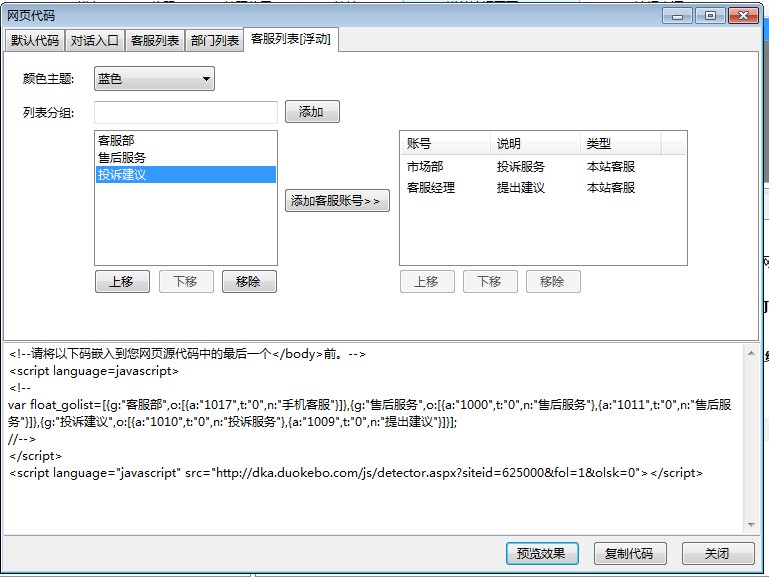This screenshot has height=577, width=769.
Task: Expand the 颜色主题 dropdown showing 蓝色
Action: (154, 79)
